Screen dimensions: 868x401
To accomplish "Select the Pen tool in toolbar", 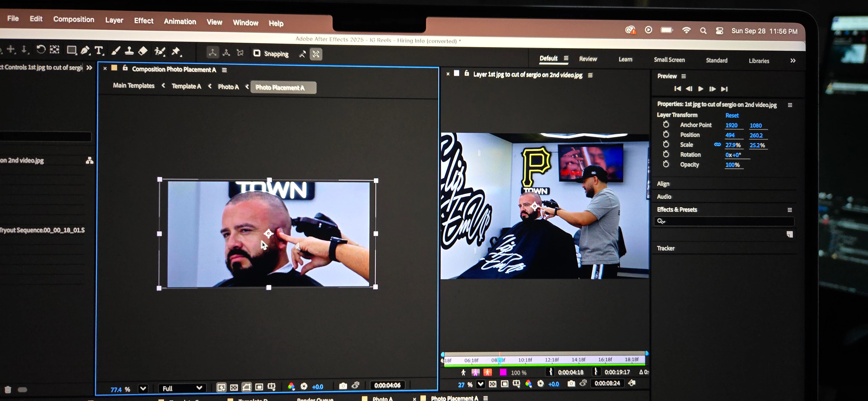I will tap(85, 51).
